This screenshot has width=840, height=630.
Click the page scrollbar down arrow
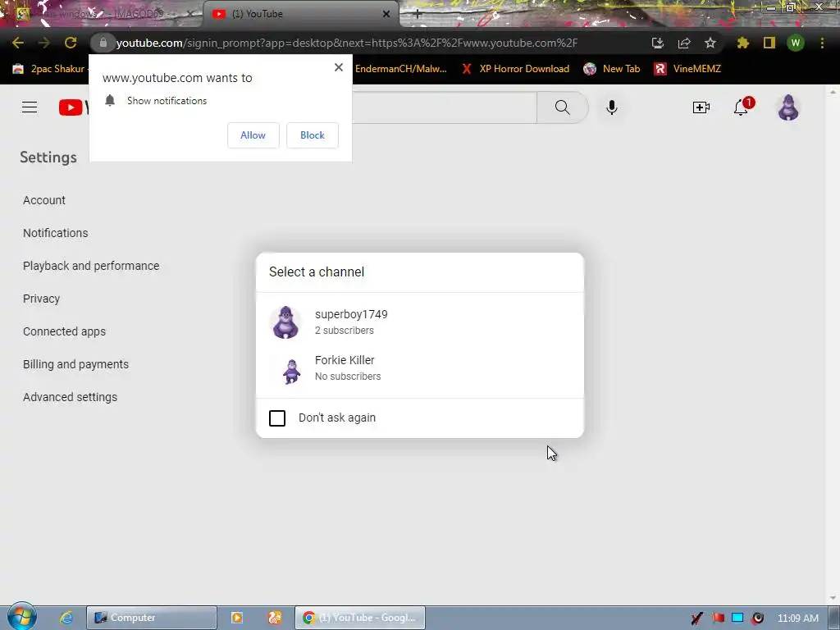[833, 598]
